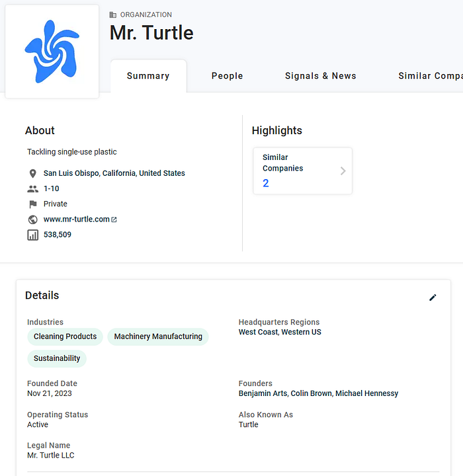Click the About section heading

[40, 130]
